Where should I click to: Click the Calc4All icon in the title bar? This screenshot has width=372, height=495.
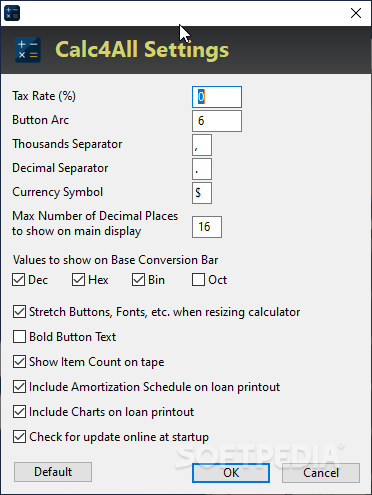[12, 13]
